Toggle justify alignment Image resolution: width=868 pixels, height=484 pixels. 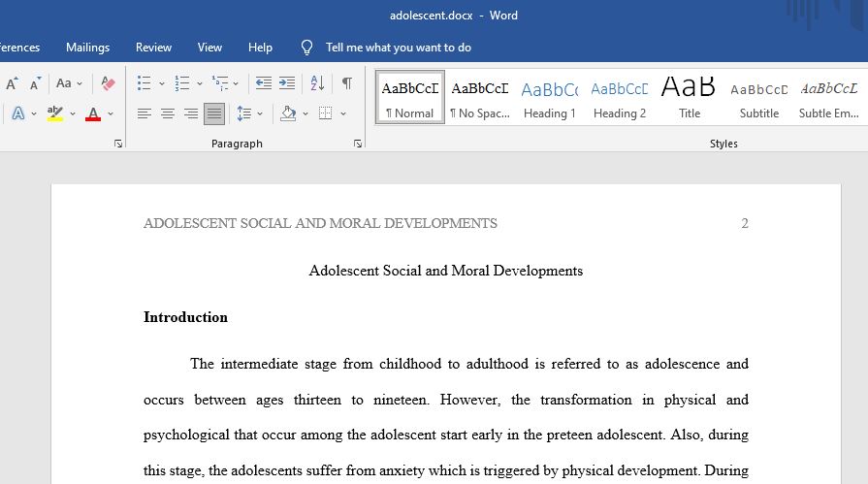(x=214, y=114)
